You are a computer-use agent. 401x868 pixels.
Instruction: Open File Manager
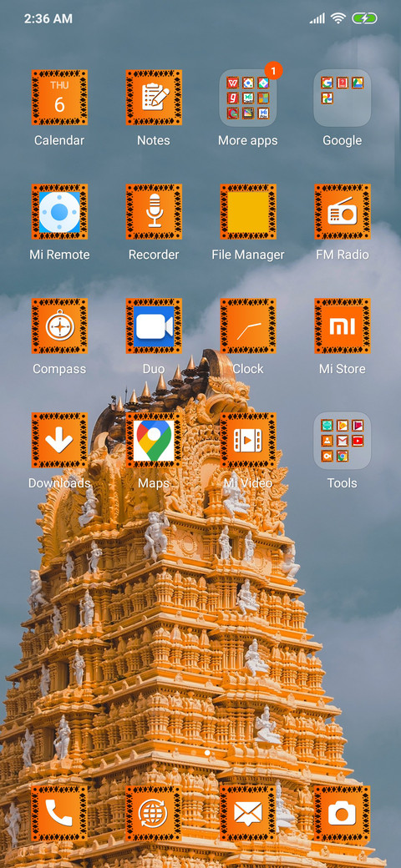[x=247, y=212]
